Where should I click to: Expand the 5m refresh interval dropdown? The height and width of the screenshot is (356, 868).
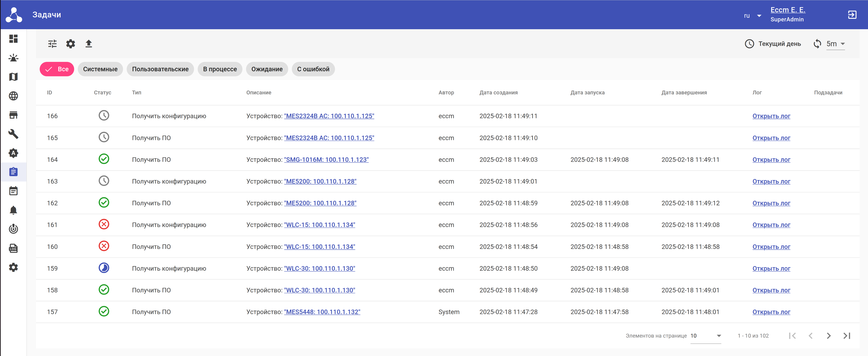(x=836, y=44)
